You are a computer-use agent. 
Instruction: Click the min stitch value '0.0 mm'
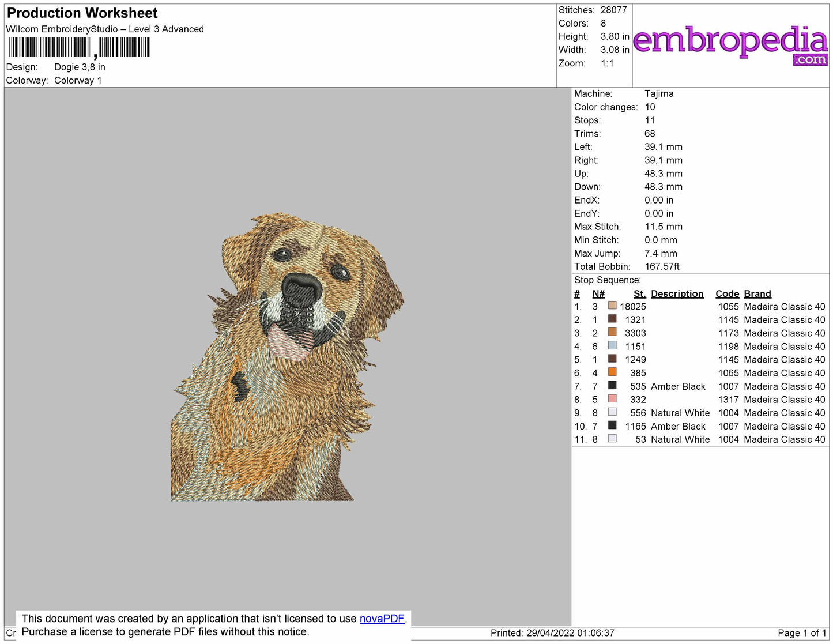[661, 240]
